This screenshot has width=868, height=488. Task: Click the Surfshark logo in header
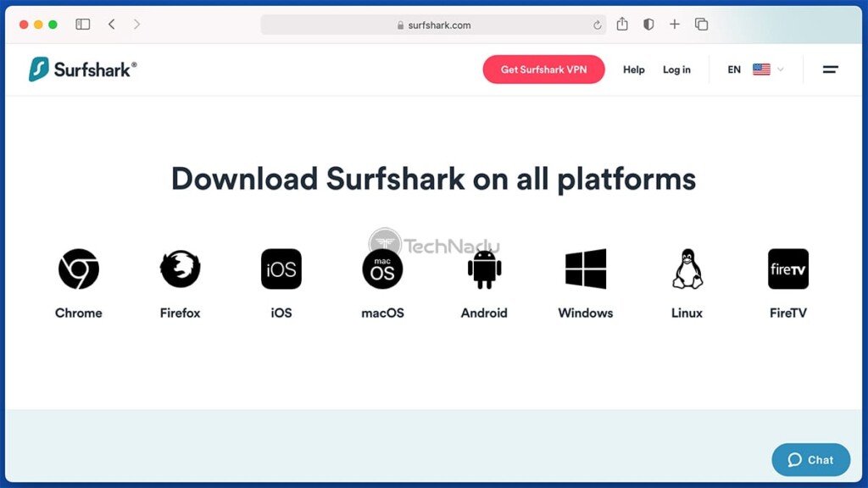point(82,69)
